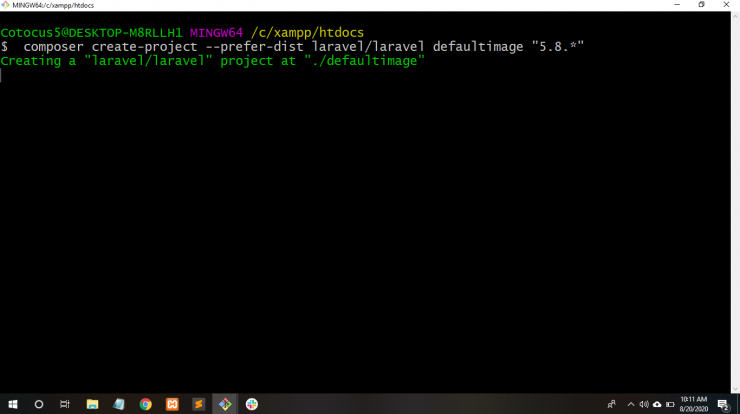Close the MINGW64 terminal window
The image size is (740, 414).
(726, 5)
